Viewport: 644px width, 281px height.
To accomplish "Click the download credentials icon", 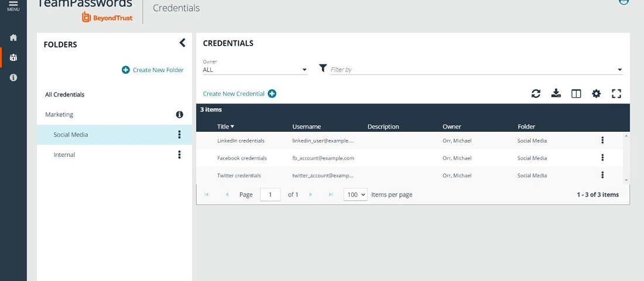I will [556, 94].
